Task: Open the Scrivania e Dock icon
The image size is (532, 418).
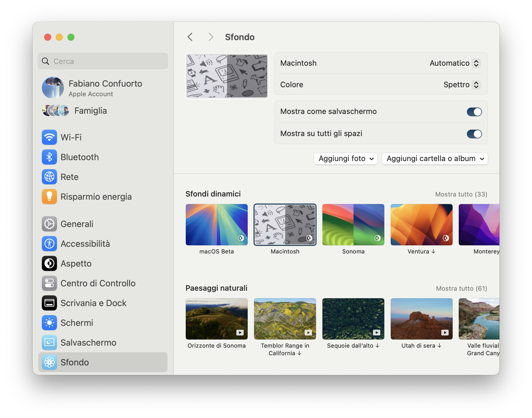Action: point(49,303)
